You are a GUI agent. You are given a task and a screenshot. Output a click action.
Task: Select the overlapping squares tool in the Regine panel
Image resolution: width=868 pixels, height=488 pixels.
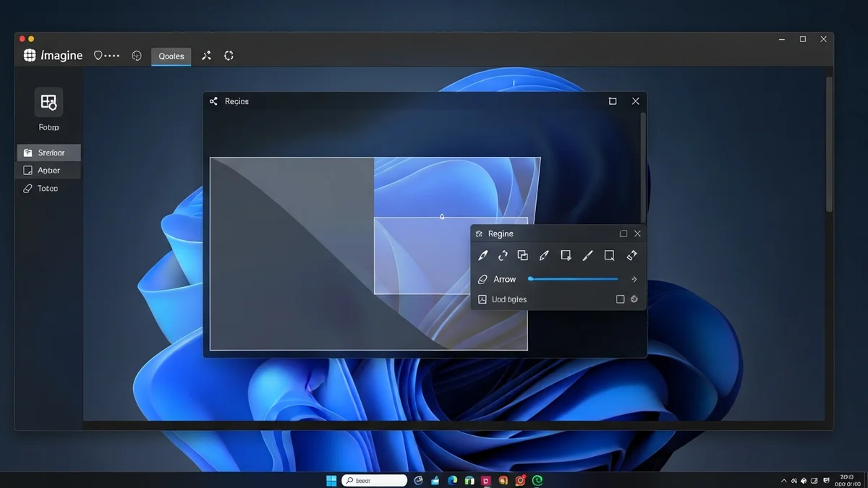click(522, 255)
